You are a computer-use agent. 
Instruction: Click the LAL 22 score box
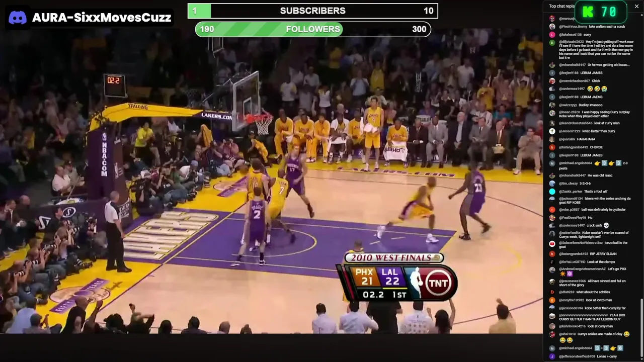click(x=391, y=278)
